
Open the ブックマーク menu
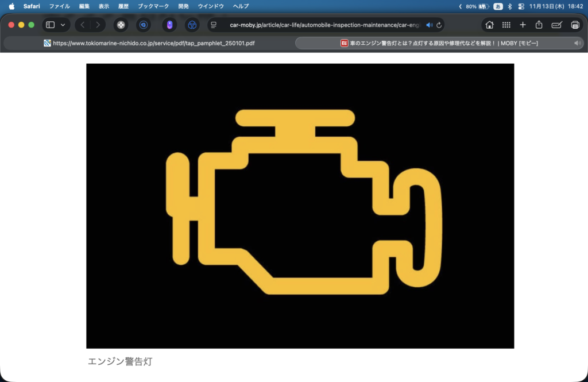(153, 6)
